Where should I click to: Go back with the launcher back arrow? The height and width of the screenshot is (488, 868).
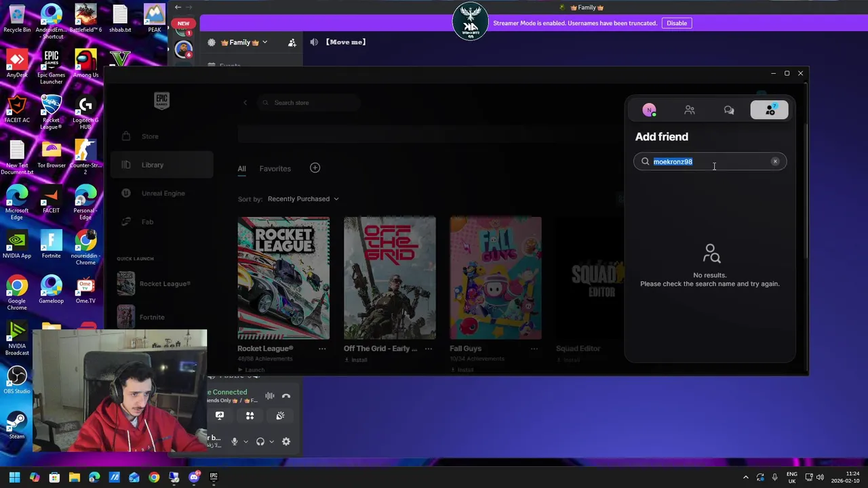(x=245, y=102)
